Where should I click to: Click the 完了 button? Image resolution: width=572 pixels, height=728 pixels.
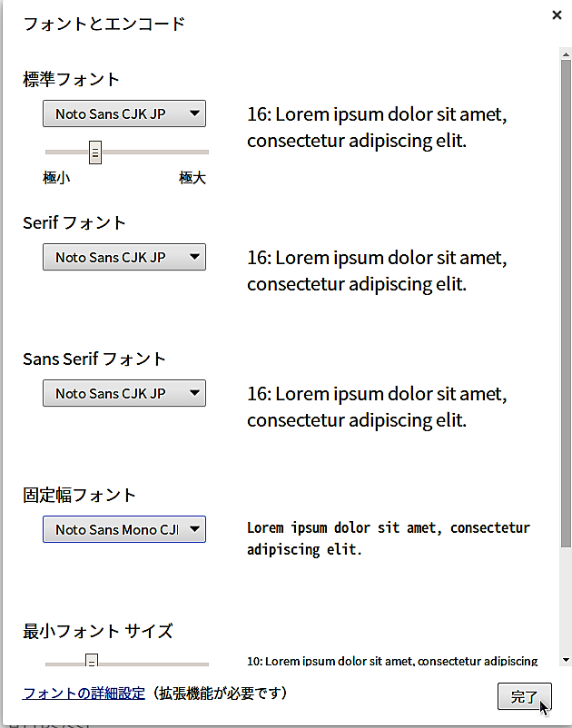[x=524, y=696]
